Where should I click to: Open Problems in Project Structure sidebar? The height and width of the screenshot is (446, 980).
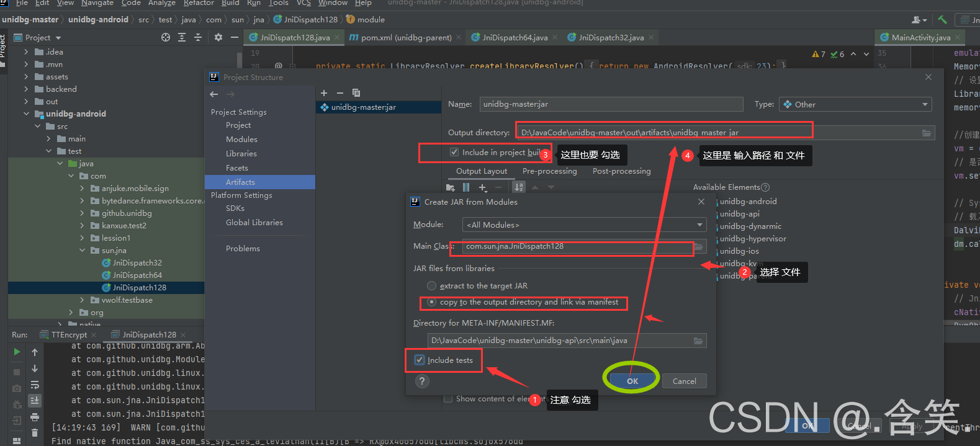[x=243, y=249]
